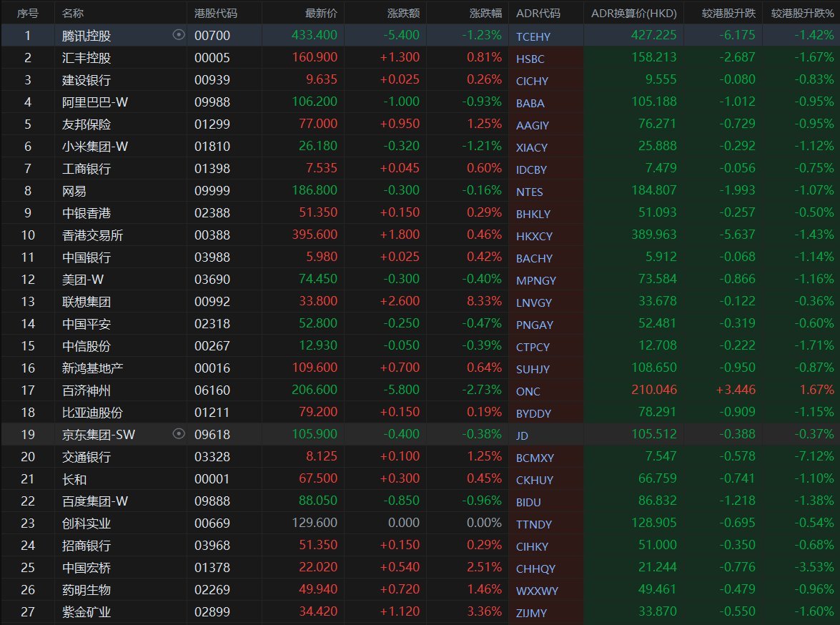Select the 药明生物 stock name
The width and height of the screenshot is (840, 625).
tap(87, 590)
